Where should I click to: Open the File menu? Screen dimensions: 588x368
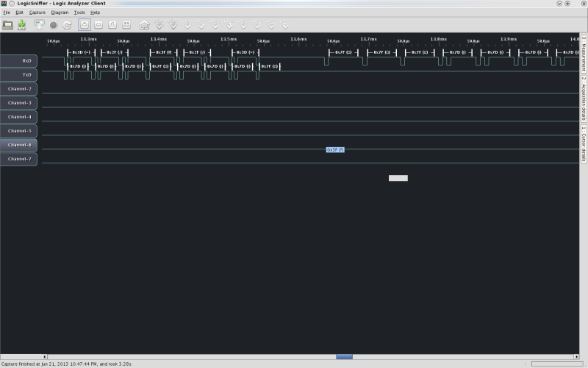click(7, 13)
